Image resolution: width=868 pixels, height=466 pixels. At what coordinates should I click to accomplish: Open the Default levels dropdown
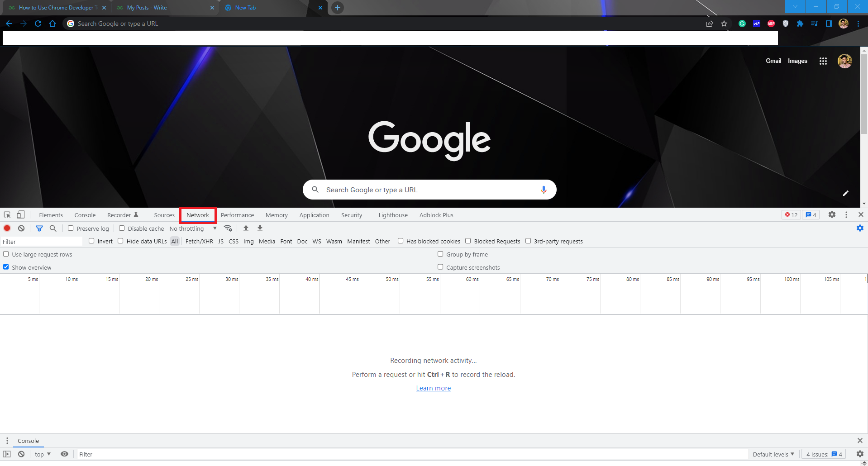click(773, 454)
